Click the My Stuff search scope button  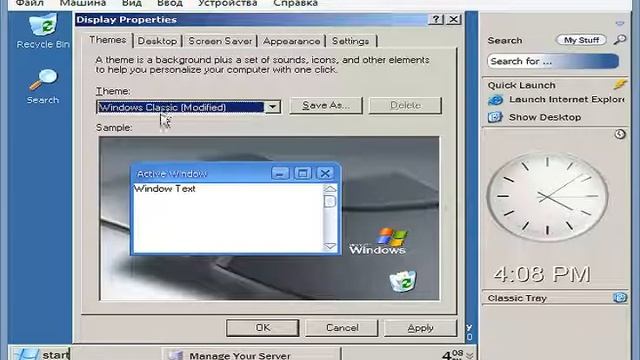[581, 40]
